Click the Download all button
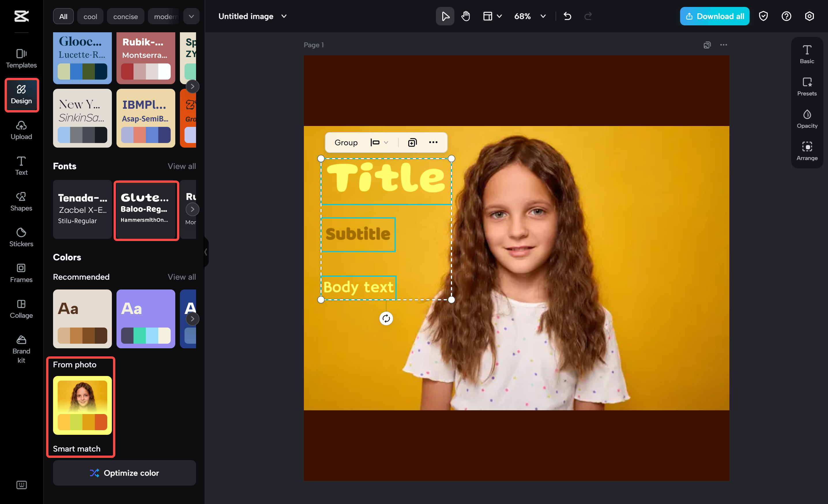828x504 pixels. pyautogui.click(x=714, y=16)
